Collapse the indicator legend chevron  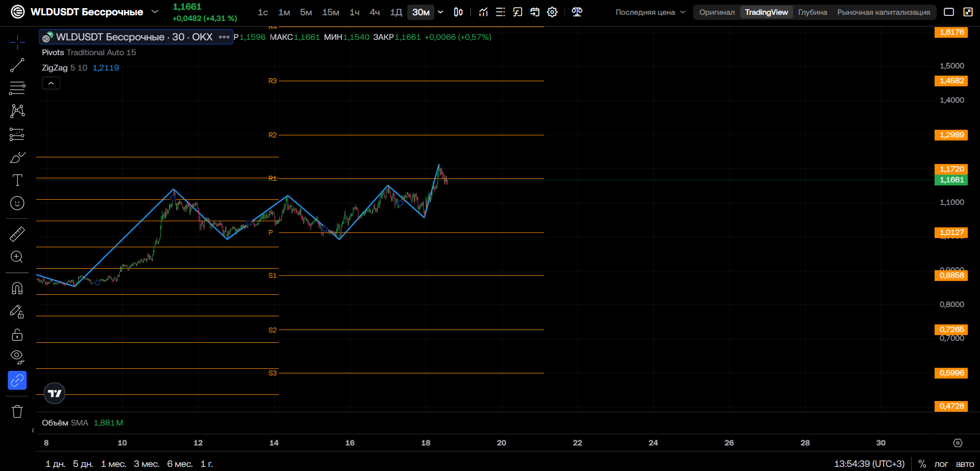pos(51,83)
